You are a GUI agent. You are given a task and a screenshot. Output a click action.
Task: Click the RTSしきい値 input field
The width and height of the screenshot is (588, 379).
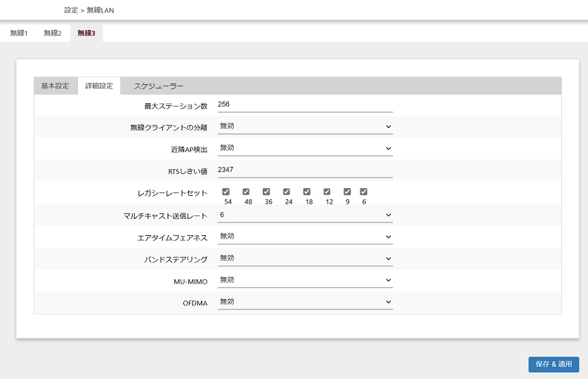tap(306, 171)
